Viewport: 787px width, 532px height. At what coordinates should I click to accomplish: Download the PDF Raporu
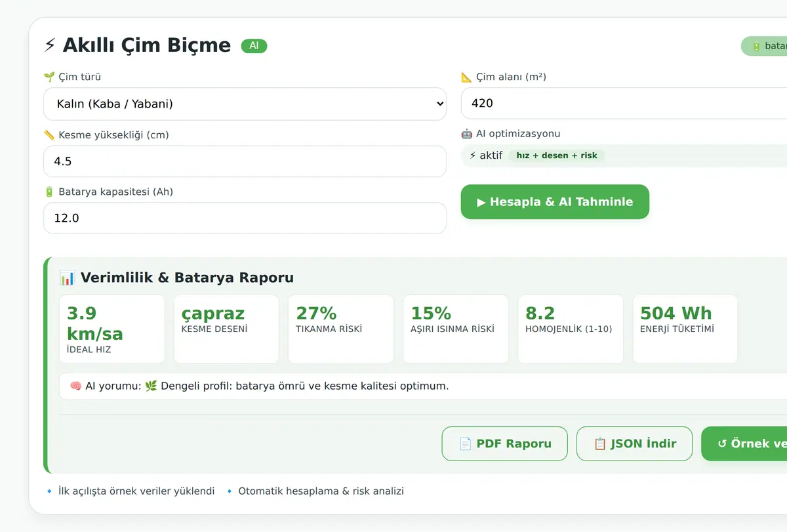coord(505,443)
